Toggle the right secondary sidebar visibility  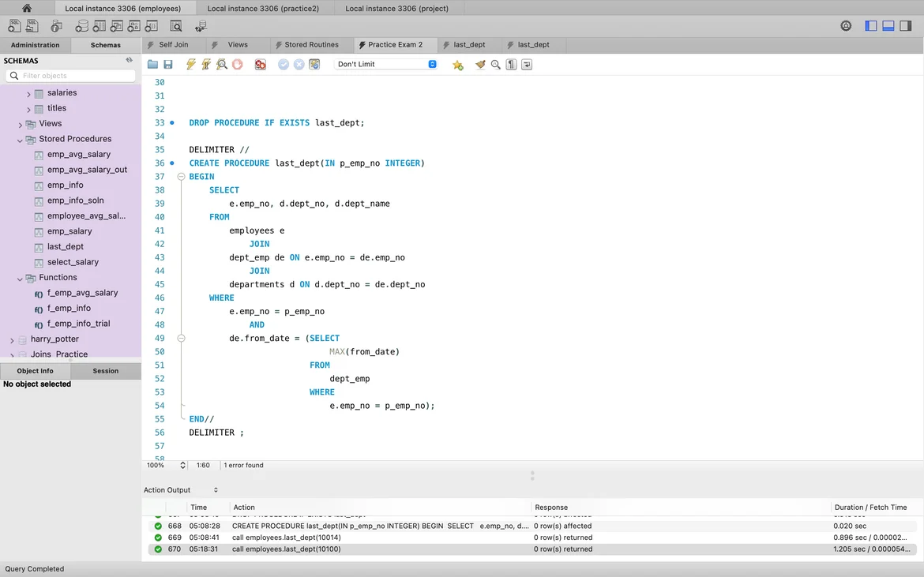point(906,26)
